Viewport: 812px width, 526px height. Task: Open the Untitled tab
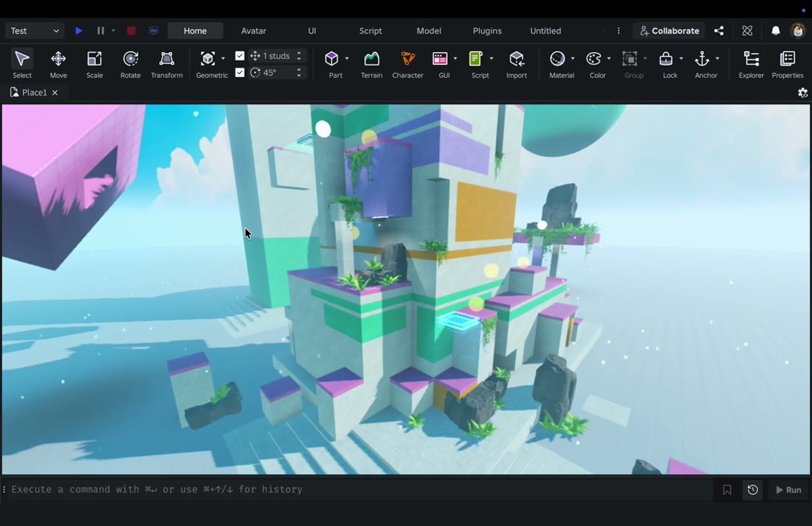(545, 30)
